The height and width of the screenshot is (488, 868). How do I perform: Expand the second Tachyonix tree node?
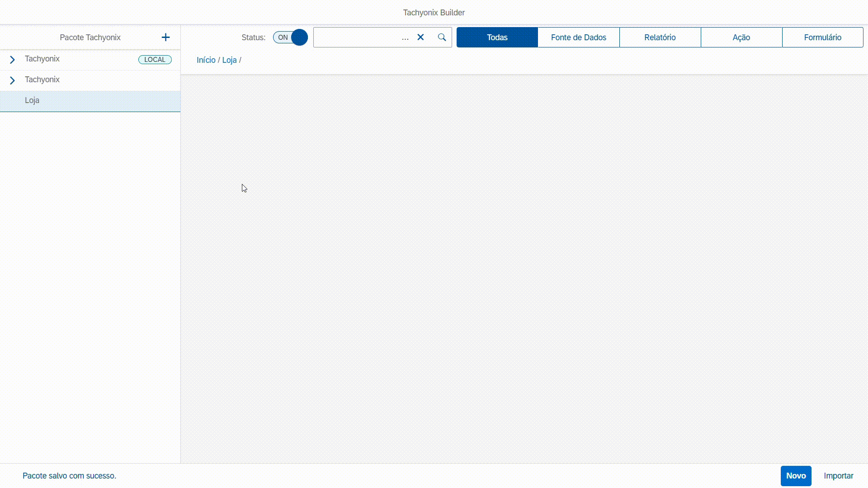click(x=12, y=80)
